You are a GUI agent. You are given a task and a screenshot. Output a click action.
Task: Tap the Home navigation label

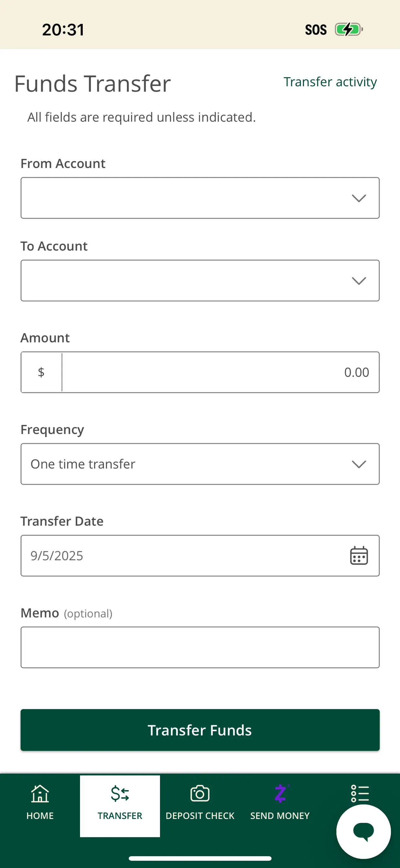[40, 816]
